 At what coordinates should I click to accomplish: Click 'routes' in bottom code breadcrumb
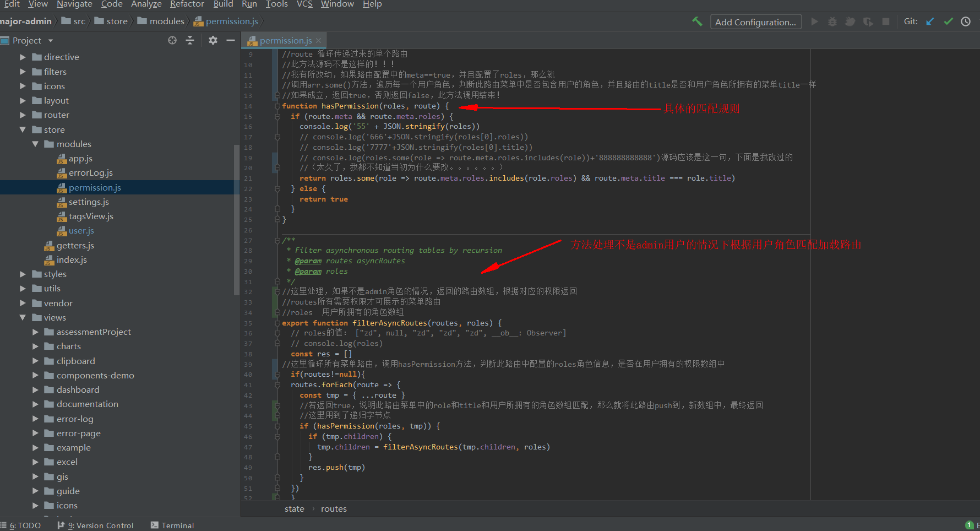tap(334, 509)
